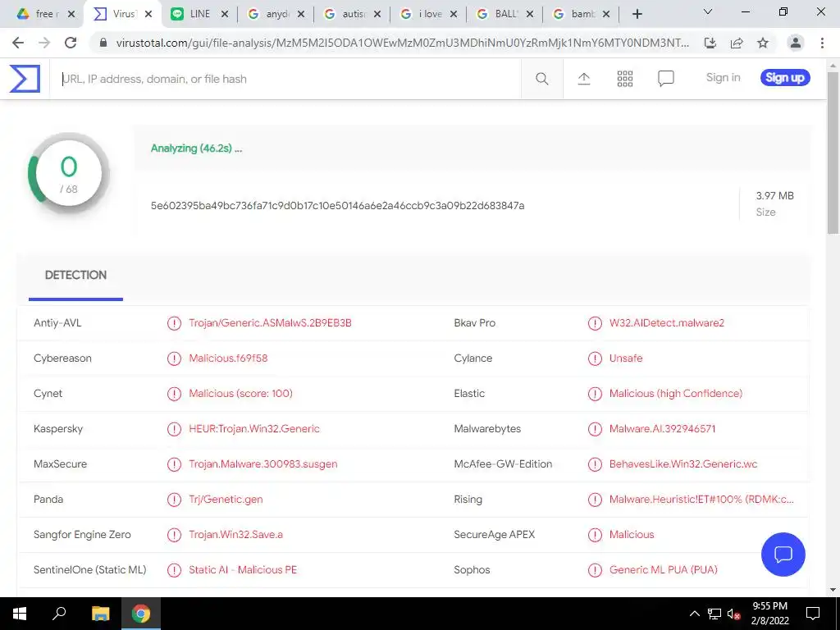The width and height of the screenshot is (840, 630).
Task: Click the browser forward arrow
Action: coord(44,43)
